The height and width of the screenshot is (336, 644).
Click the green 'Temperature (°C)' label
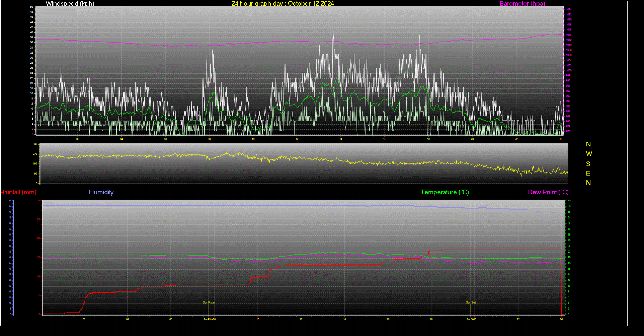coord(445,192)
